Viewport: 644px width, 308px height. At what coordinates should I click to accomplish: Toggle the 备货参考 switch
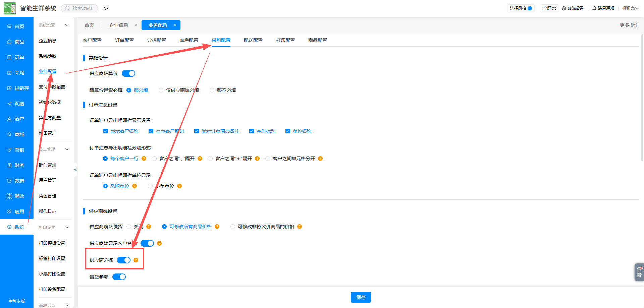(x=119, y=277)
